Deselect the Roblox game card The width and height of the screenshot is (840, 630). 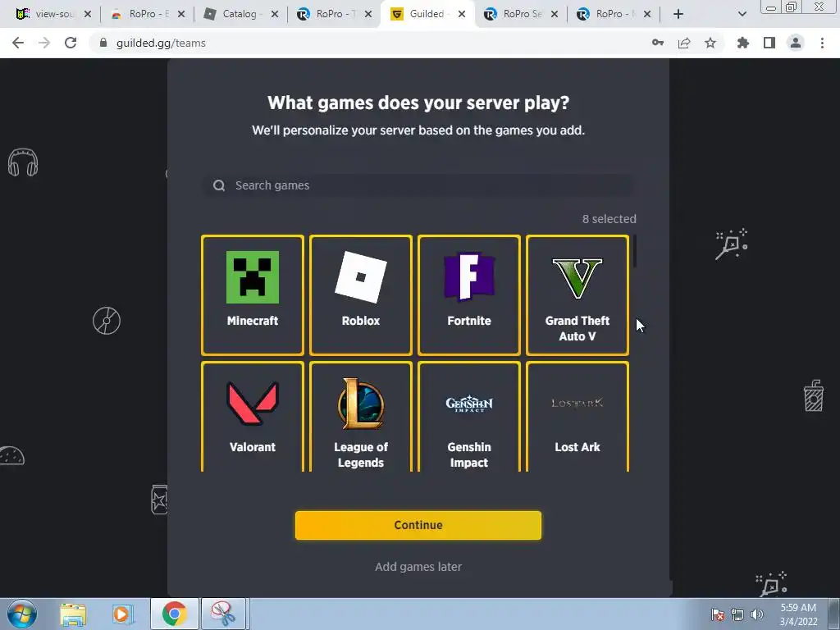click(x=361, y=295)
